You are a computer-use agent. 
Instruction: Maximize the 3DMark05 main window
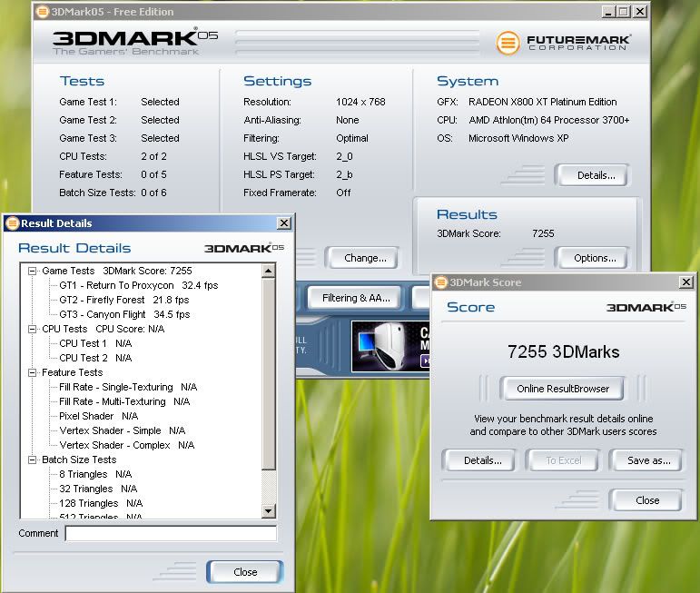pos(624,12)
